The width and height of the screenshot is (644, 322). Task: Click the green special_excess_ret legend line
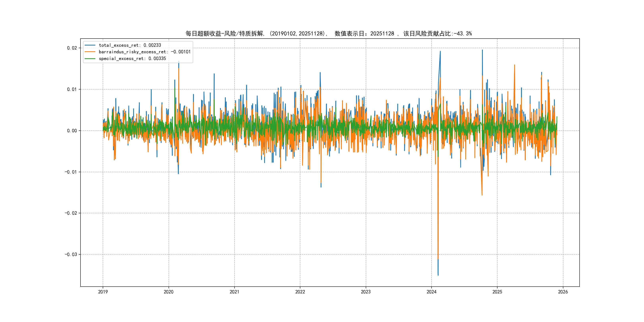pyautogui.click(x=90, y=58)
